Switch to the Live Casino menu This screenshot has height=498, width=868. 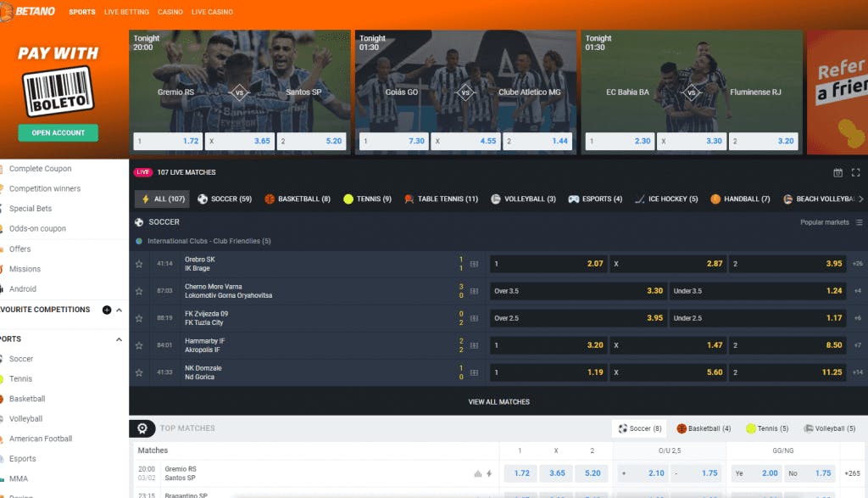[212, 12]
